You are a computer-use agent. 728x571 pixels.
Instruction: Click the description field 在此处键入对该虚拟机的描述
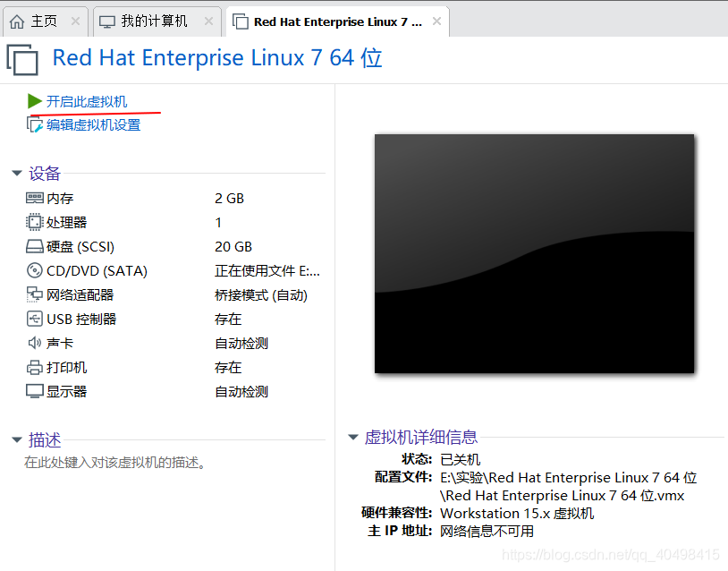[x=115, y=463]
